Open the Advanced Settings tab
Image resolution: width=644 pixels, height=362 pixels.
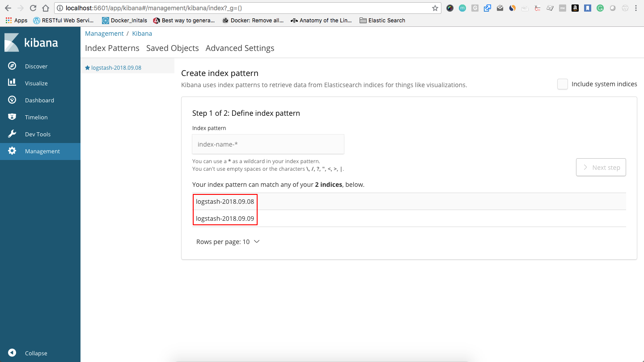(x=240, y=48)
